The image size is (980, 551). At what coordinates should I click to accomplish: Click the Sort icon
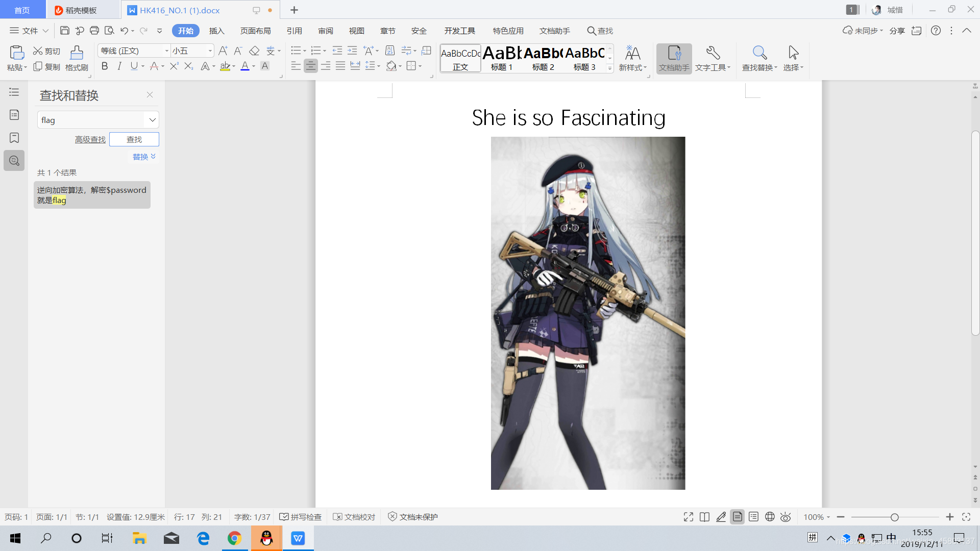[390, 51]
